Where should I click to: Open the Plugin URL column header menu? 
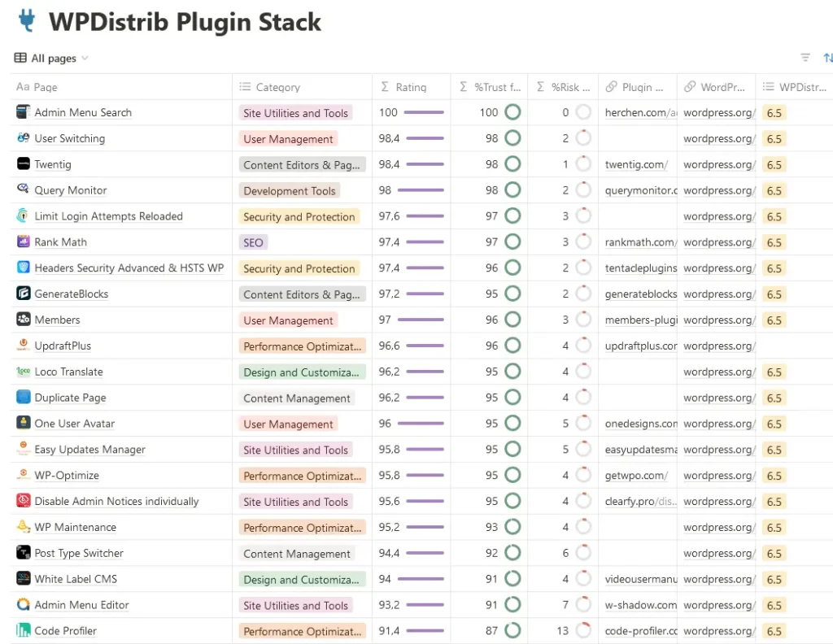point(638,86)
